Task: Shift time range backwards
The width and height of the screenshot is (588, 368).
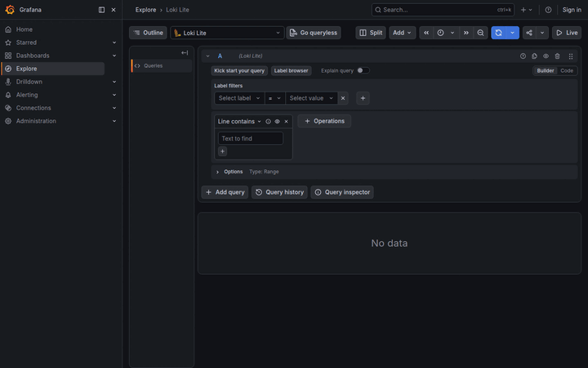Action: click(x=426, y=33)
